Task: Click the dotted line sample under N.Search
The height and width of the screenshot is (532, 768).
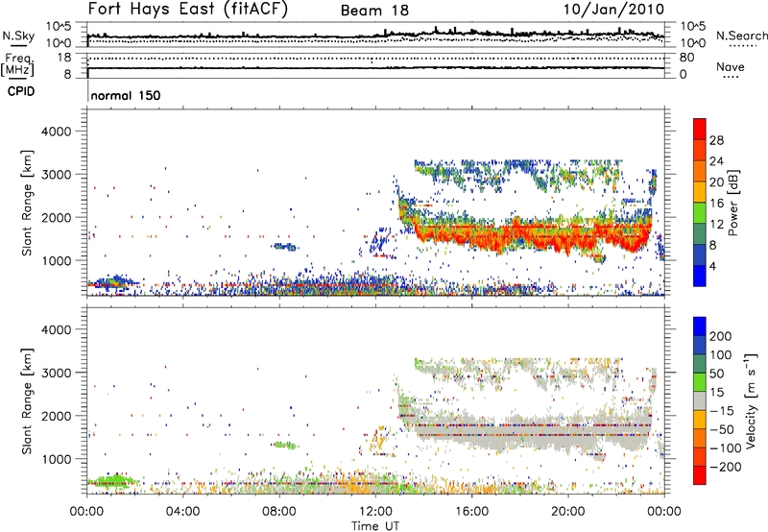Action: 742,46
